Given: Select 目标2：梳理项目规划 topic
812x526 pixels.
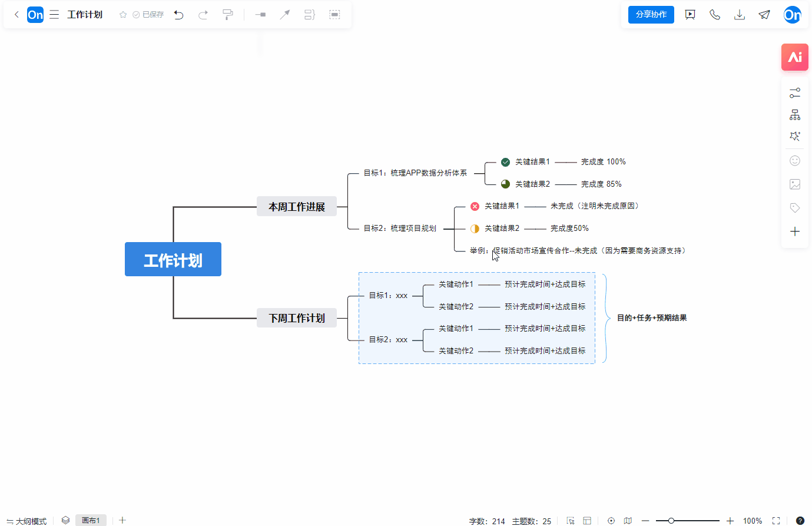Looking at the screenshot, I should coord(400,229).
